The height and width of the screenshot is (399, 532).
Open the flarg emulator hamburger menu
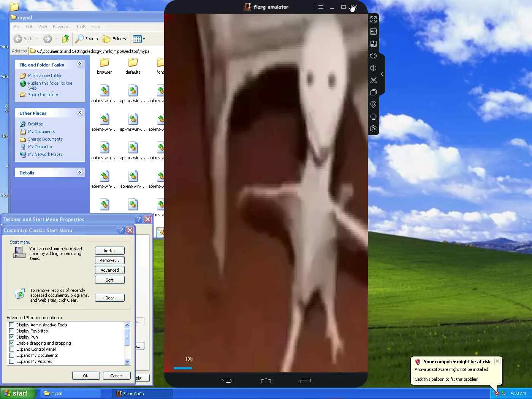pos(321,7)
